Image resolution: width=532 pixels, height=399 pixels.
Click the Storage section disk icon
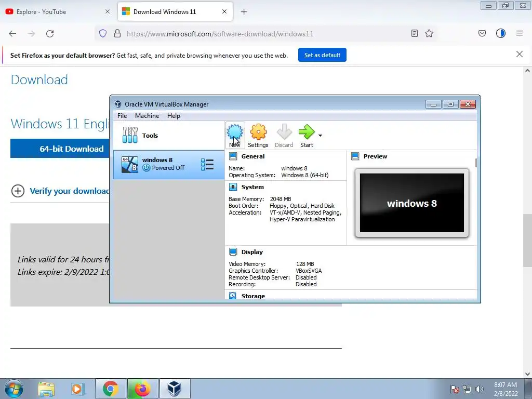coord(233,296)
